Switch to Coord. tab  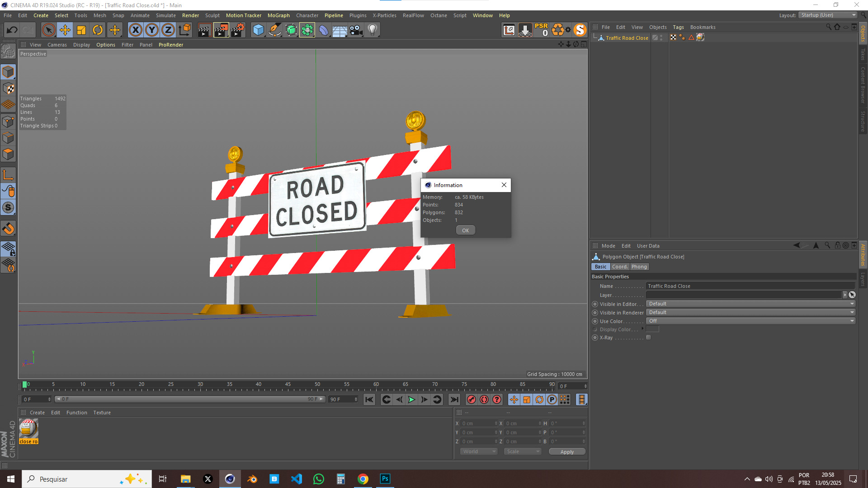(x=620, y=267)
